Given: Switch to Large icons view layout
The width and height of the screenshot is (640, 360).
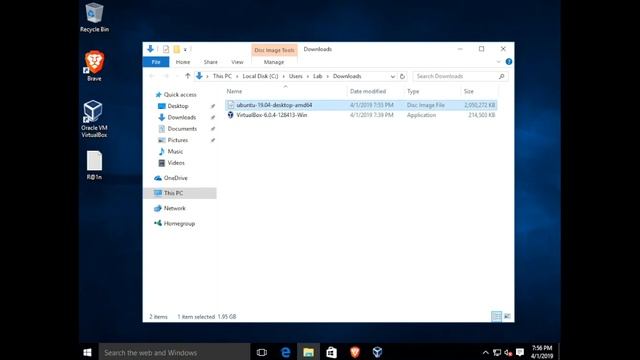Looking at the screenshot, I should [507, 316].
